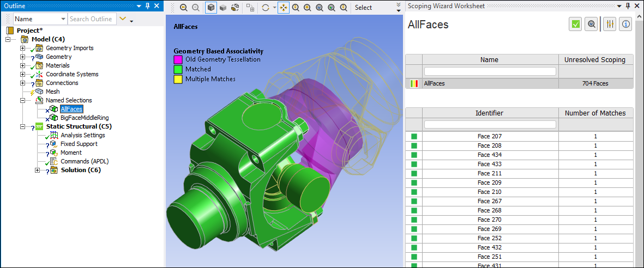This screenshot has width=644, height=268.
Task: Select the shaded exterior and edges display icon
Action: point(211,8)
